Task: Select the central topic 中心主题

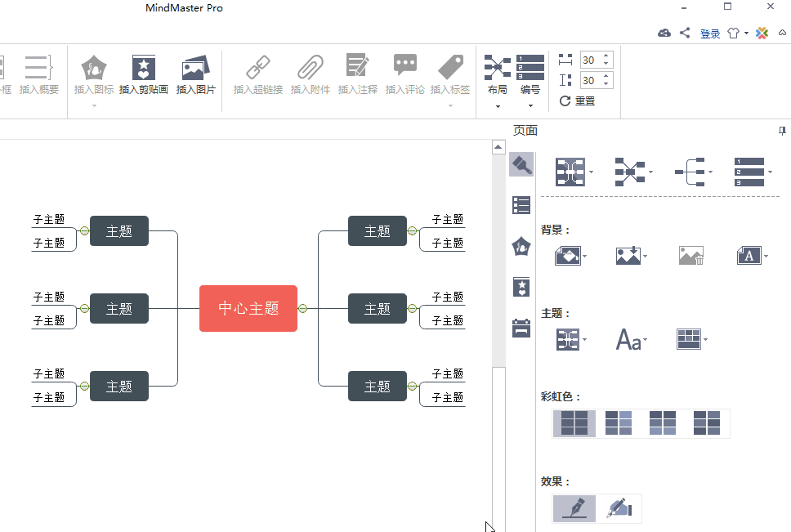Action: coord(248,308)
